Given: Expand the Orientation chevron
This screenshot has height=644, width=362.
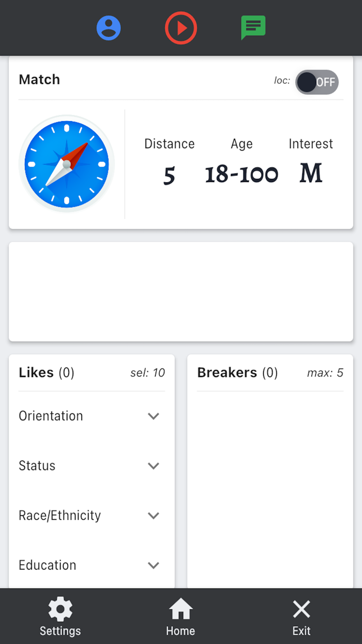Looking at the screenshot, I should coord(153,416).
